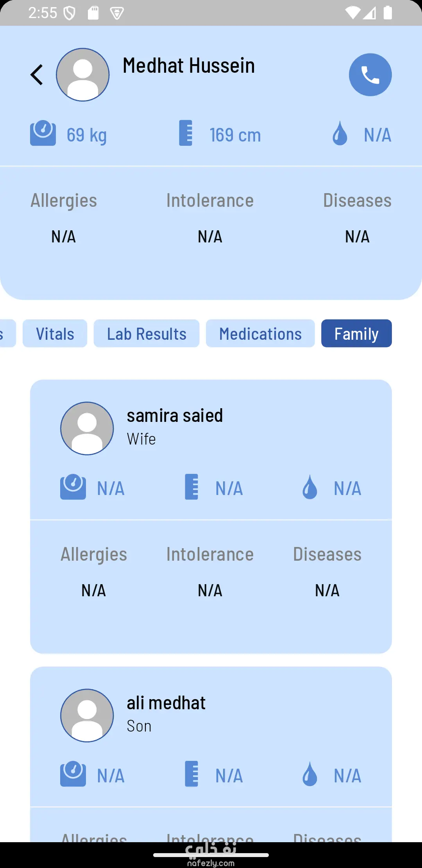Open the Vitals tab

tap(55, 334)
